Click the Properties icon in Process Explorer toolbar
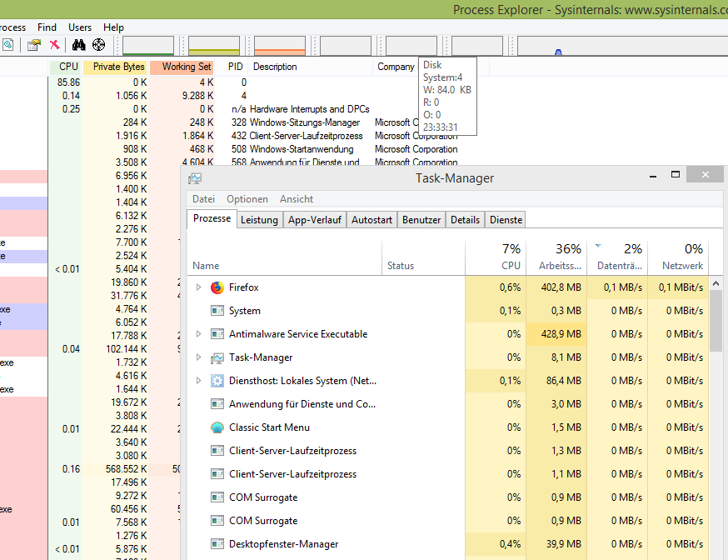The height and width of the screenshot is (560, 728). (34, 45)
